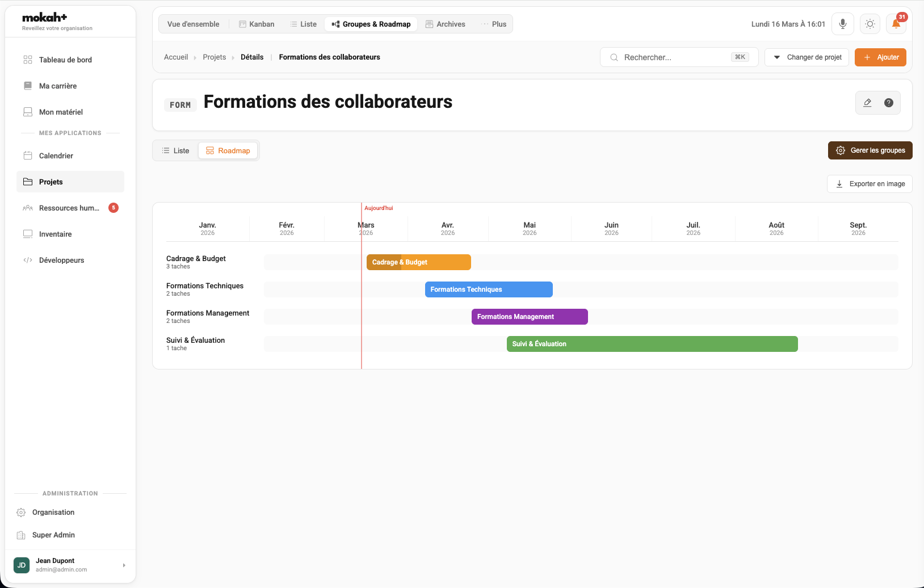
Task: Open Calendrier from the sidebar
Action: pos(56,156)
